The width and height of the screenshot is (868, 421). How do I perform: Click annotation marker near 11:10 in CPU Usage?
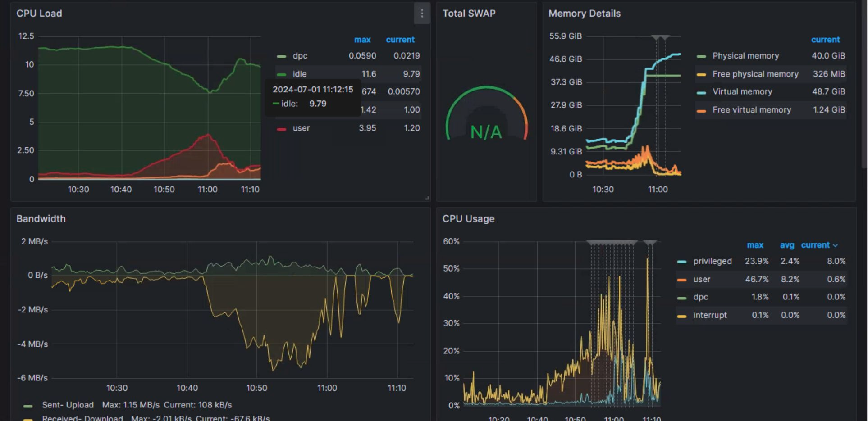pos(649,243)
